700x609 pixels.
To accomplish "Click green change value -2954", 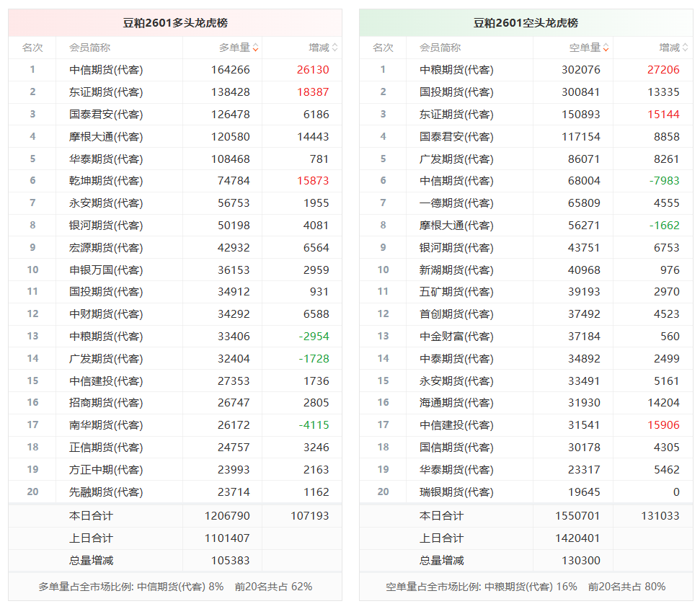I will 314,337.
